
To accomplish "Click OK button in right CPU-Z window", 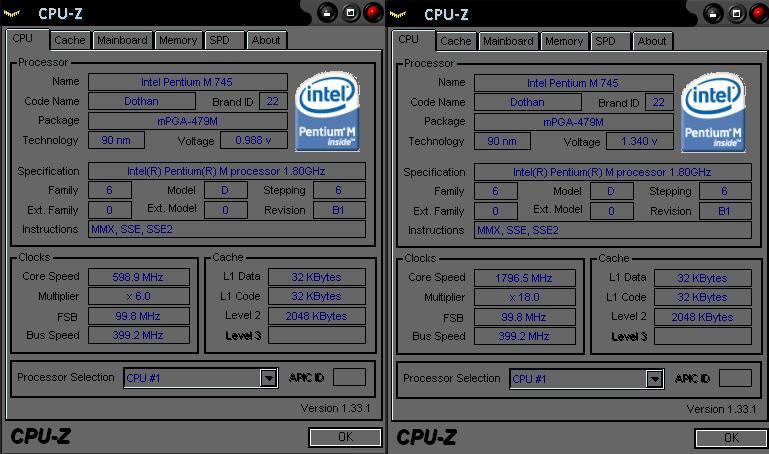I will click(x=731, y=438).
